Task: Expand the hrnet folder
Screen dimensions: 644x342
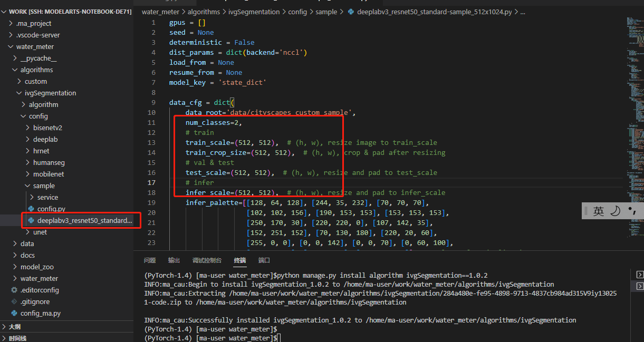Action: [28, 151]
